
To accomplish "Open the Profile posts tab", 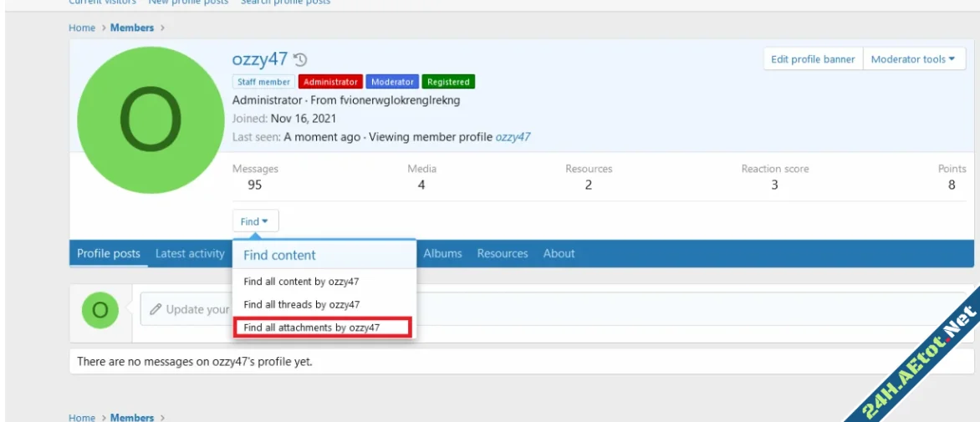I will pyautogui.click(x=109, y=254).
